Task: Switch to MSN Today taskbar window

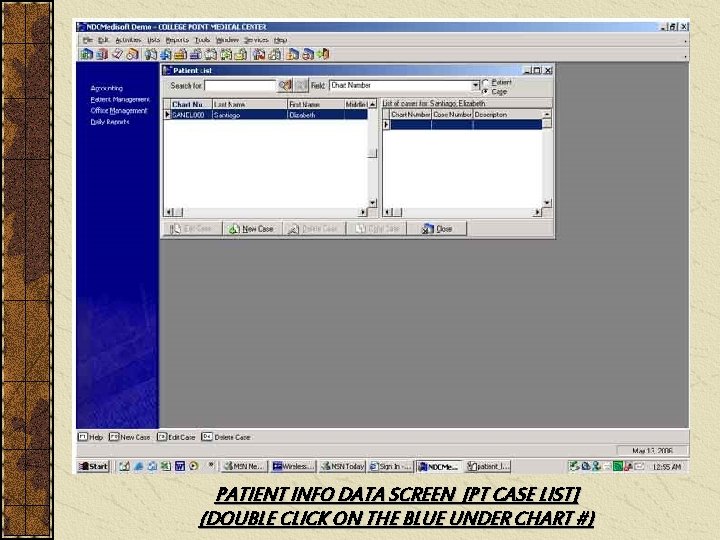Action: point(342,467)
